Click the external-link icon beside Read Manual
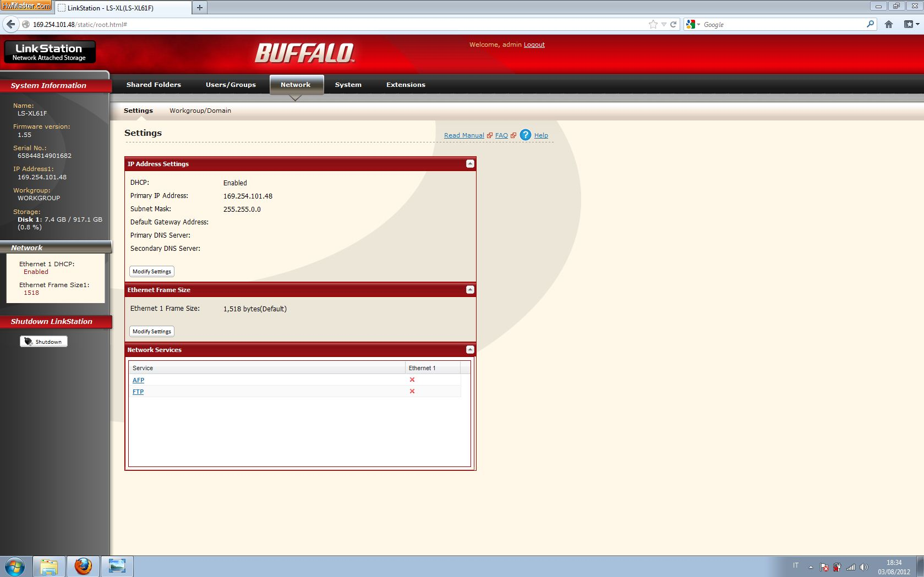924x577 pixels. [489, 135]
